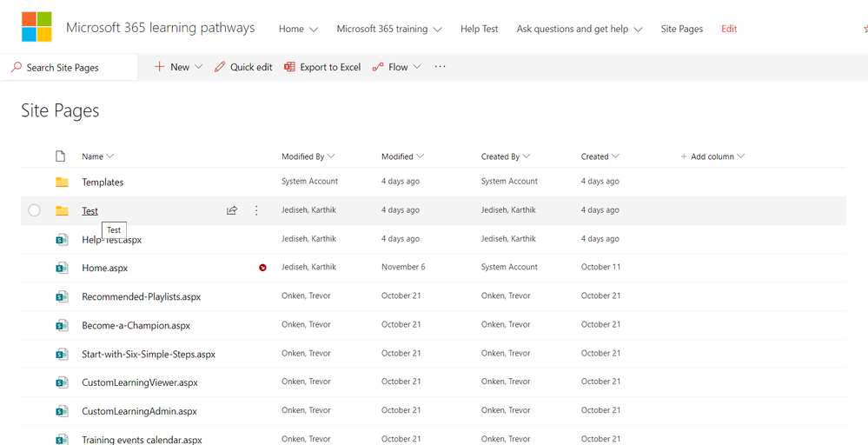Go to Help Test in navigation
Screen dimensions: 868x445
click(480, 29)
